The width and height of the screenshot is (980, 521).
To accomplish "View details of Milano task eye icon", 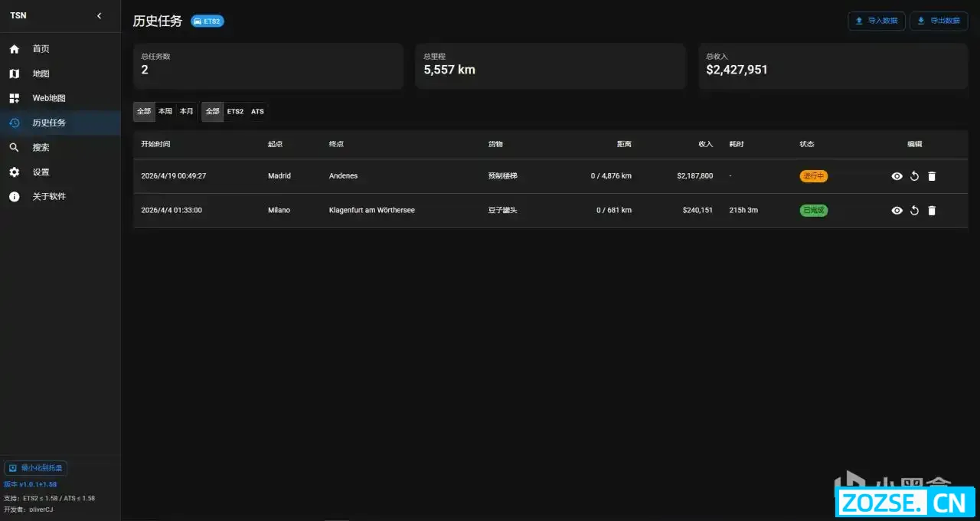I will (897, 211).
